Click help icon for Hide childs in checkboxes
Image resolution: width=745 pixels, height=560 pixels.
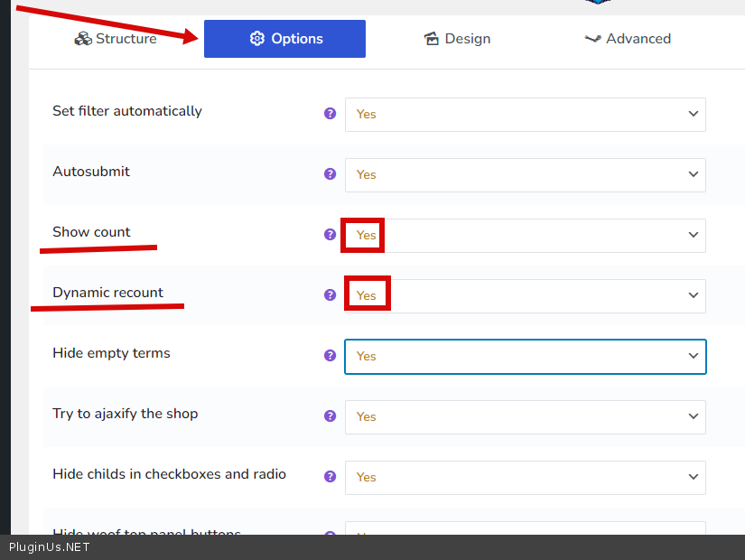[330, 477]
